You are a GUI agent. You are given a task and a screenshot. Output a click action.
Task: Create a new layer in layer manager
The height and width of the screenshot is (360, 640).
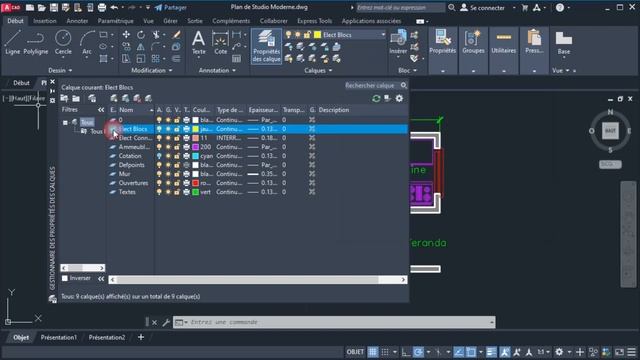coord(114,98)
